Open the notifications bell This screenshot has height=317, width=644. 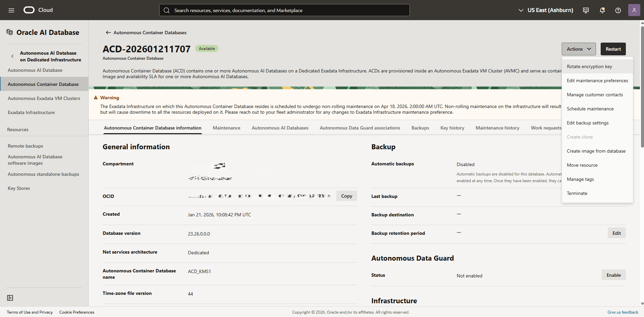[x=602, y=10]
